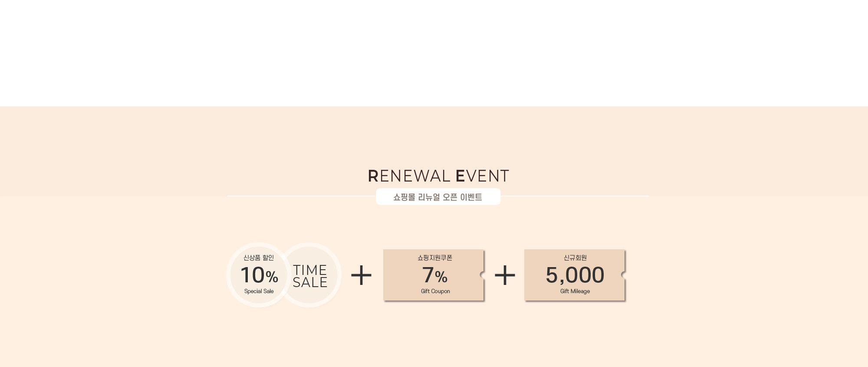Screen dimensions: 868x367
Task: Click the large 7% number
Action: (435, 275)
